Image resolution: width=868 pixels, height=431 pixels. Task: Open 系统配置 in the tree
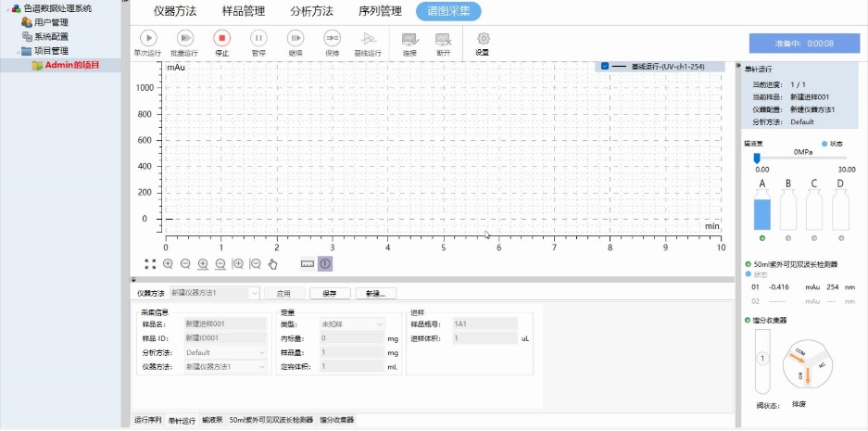pos(44,36)
